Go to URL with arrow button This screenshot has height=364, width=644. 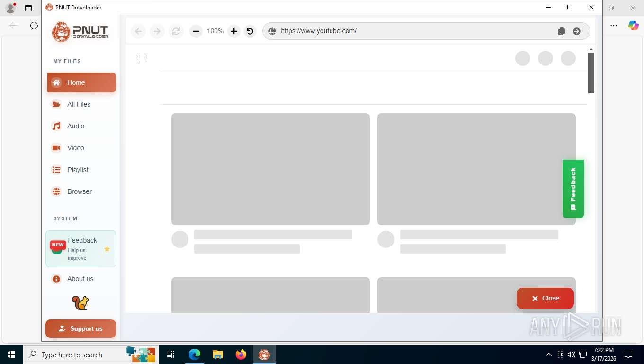click(577, 31)
